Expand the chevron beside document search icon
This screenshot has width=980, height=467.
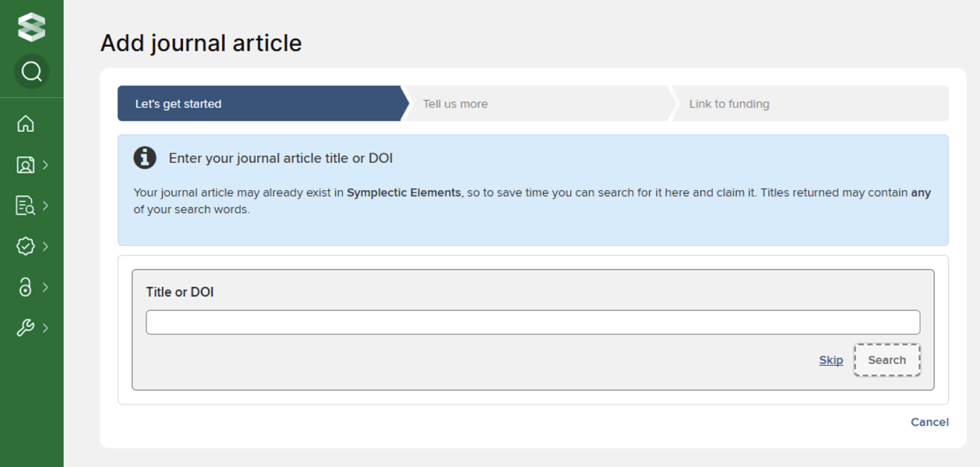coord(46,206)
